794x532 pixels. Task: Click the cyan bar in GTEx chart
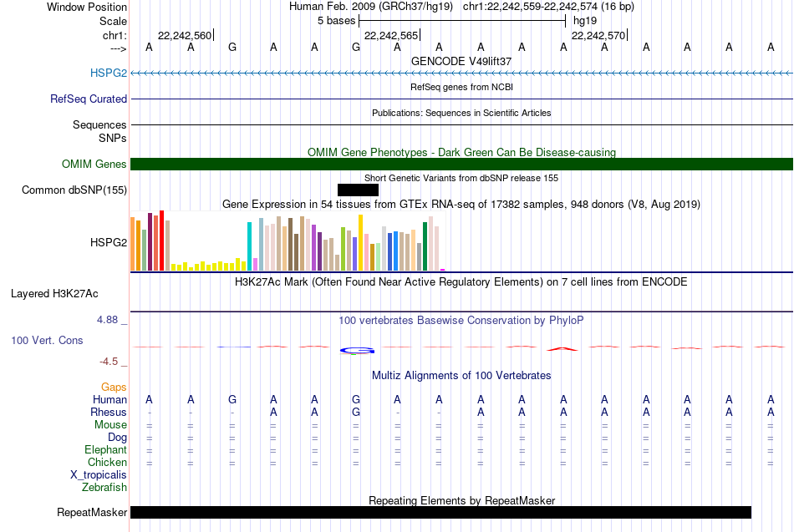[x=249, y=246]
